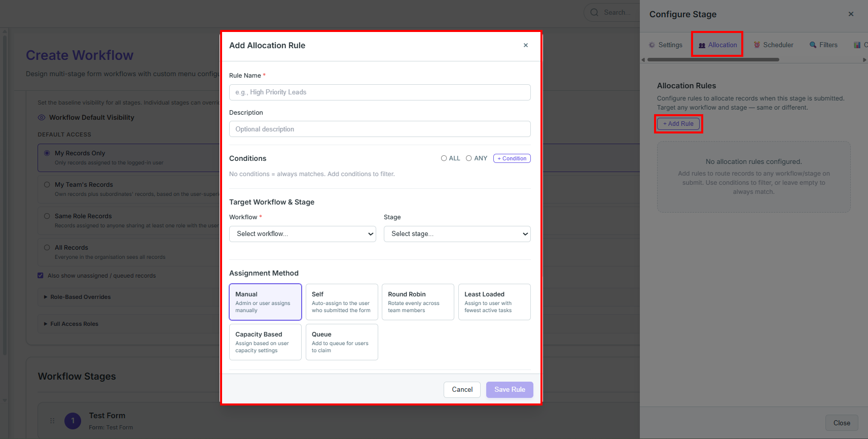Toggle Also show unassigned queued records checkbox
This screenshot has width=868, height=439.
41,276
